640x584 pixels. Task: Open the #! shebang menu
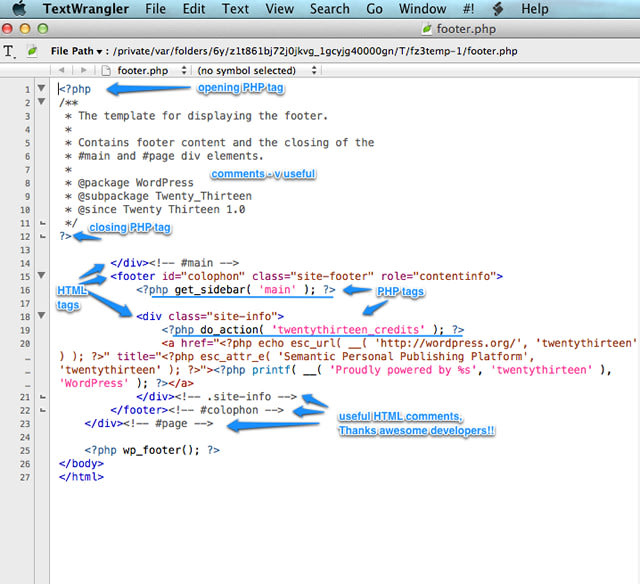(x=470, y=9)
